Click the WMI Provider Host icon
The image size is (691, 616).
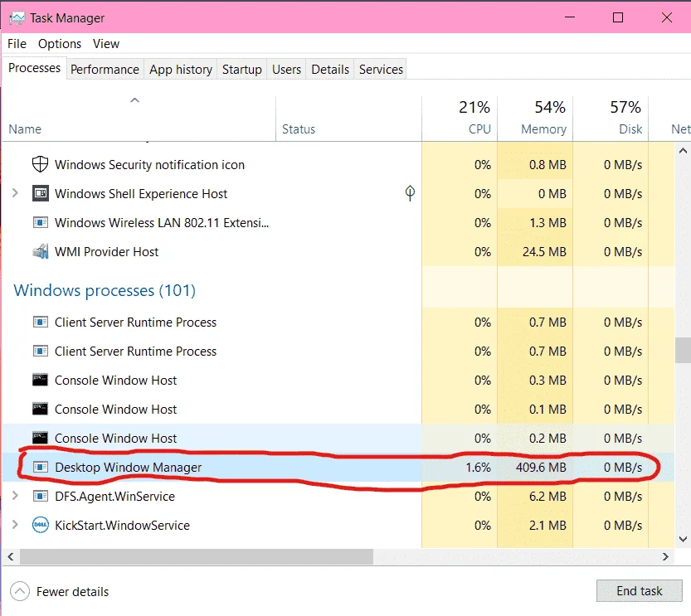point(40,251)
